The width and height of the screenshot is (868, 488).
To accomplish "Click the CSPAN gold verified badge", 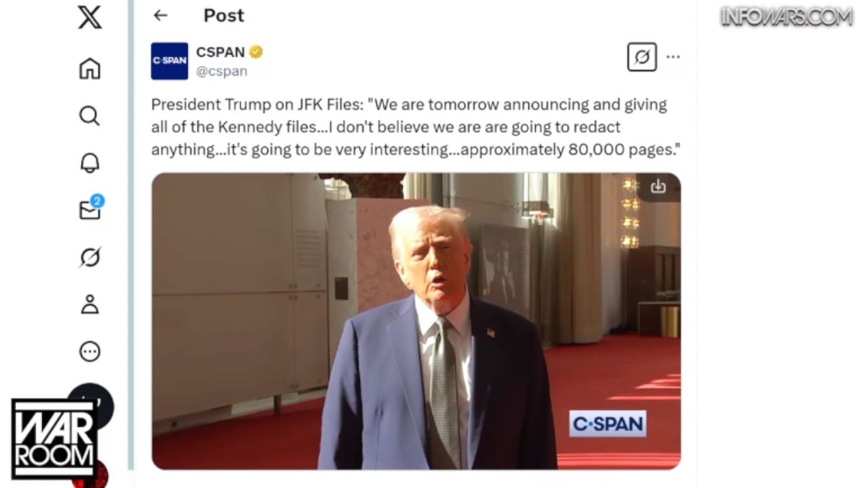I will click(256, 52).
